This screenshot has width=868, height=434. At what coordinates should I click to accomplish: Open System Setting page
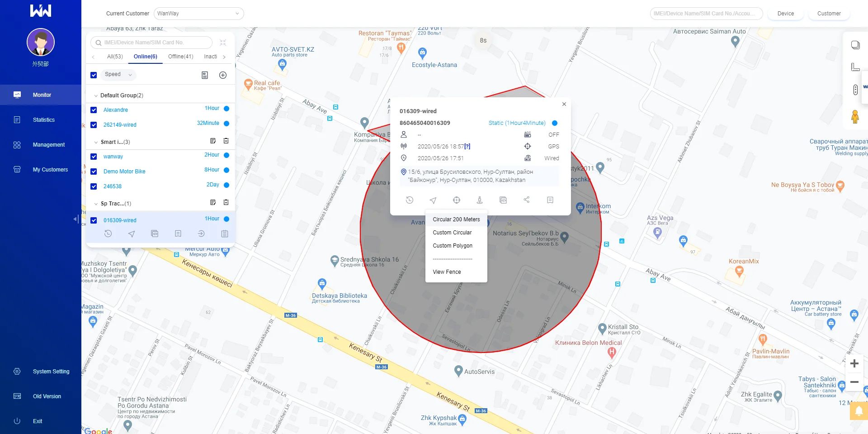(x=41, y=372)
